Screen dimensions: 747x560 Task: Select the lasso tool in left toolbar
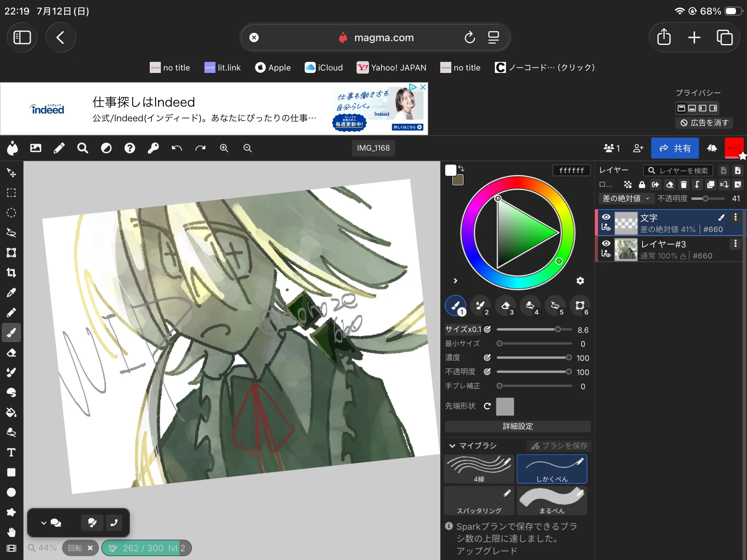pyautogui.click(x=11, y=233)
